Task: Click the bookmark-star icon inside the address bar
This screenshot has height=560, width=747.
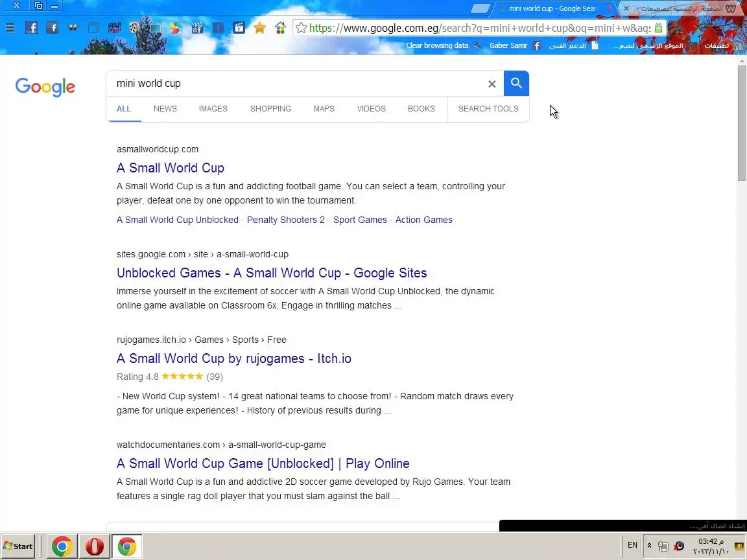Action: tap(301, 28)
